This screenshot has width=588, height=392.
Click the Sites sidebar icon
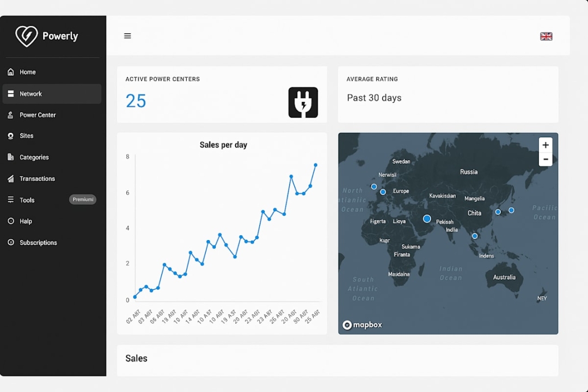pyautogui.click(x=10, y=136)
